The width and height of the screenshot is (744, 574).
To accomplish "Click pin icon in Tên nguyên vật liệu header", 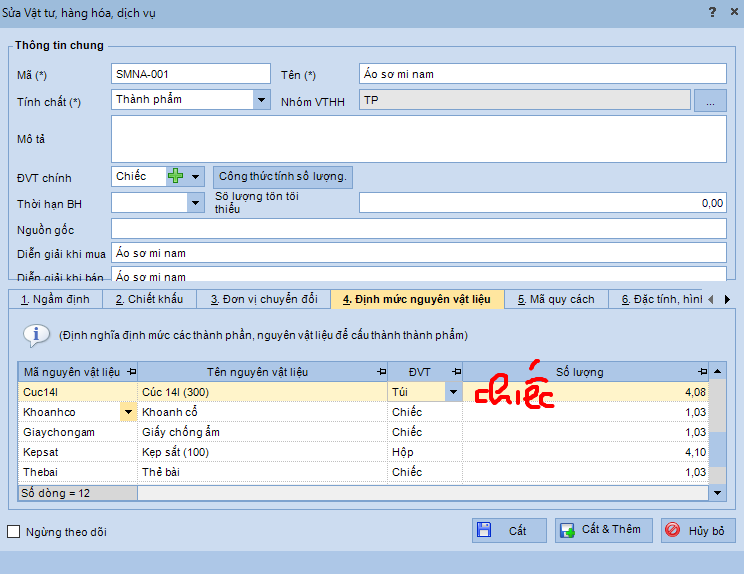I will tap(381, 372).
